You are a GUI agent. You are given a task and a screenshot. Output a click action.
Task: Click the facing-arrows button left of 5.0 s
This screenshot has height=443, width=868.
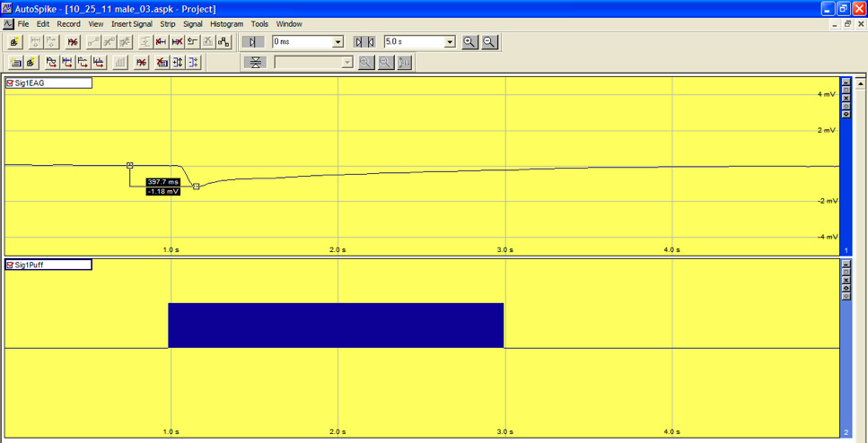coord(364,42)
